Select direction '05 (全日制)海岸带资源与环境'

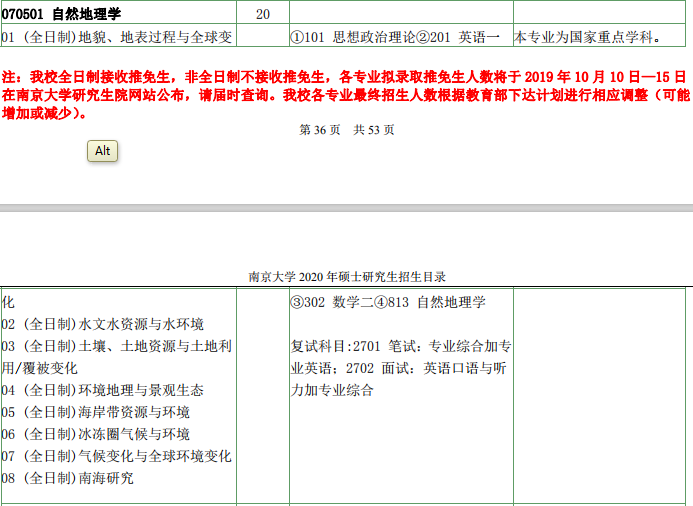(95, 412)
